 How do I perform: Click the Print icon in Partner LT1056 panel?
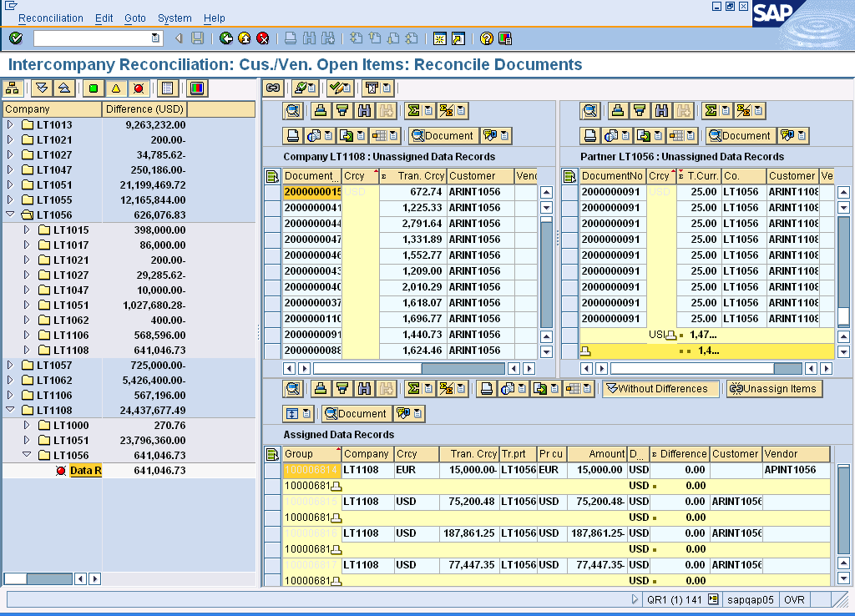(x=590, y=136)
